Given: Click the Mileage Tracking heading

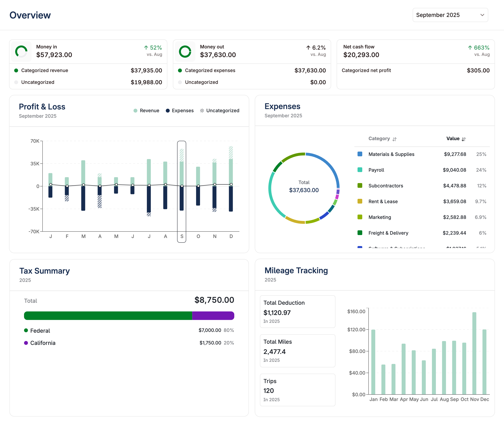Looking at the screenshot, I should tap(296, 270).
